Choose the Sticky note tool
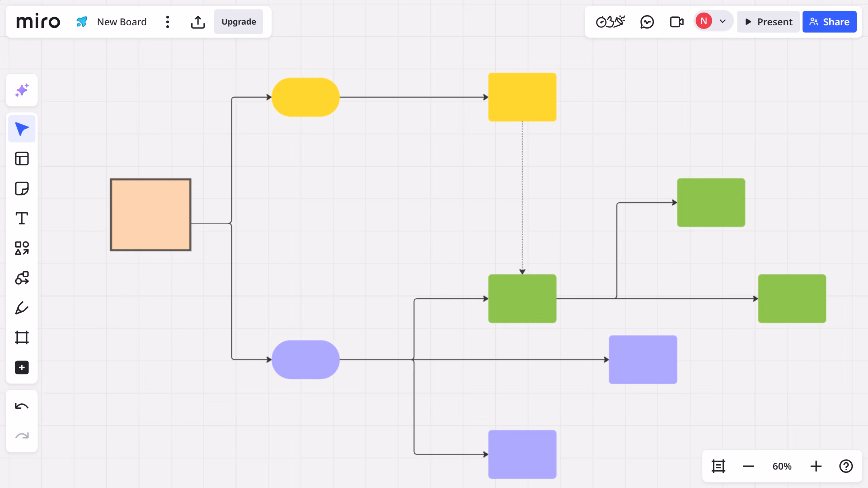The image size is (868, 488). pos(22,188)
